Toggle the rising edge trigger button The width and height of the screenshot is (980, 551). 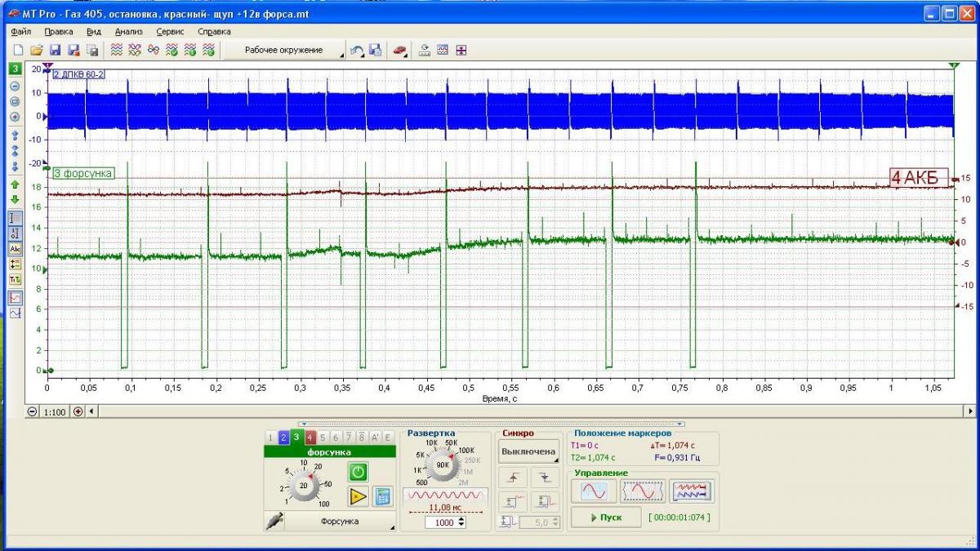click(512, 478)
